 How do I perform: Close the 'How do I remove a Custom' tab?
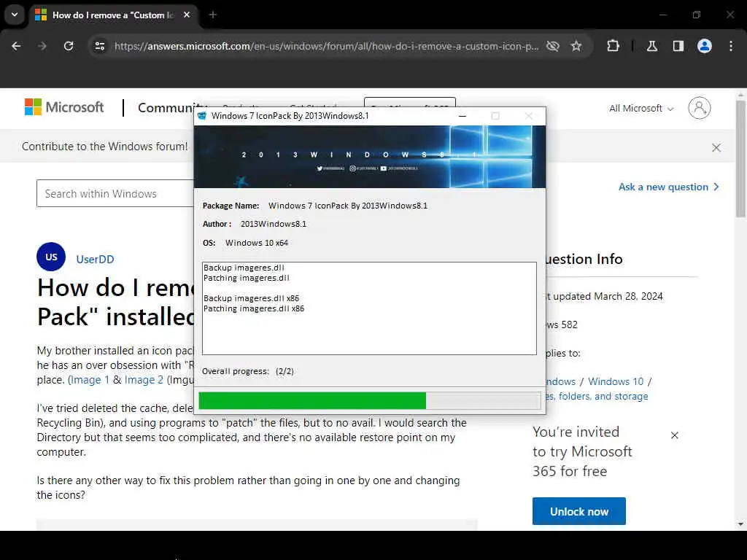coord(187,15)
